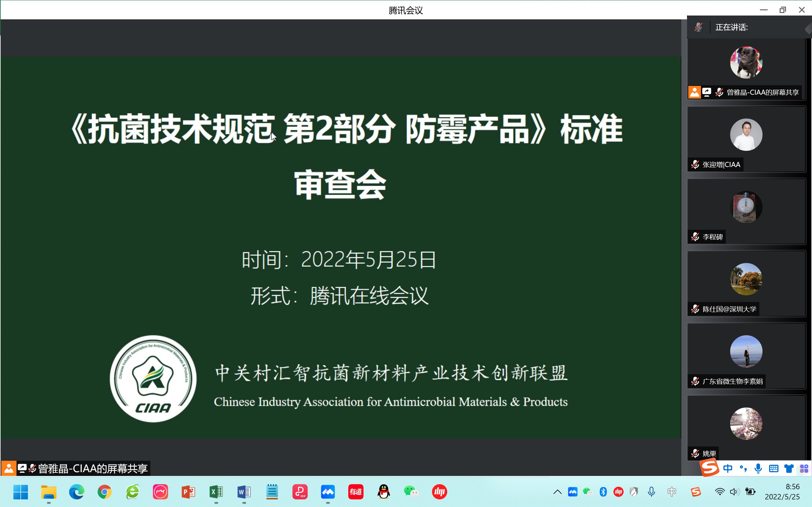Click muted mic icon next to 李程碑
812x507 pixels.
click(695, 237)
